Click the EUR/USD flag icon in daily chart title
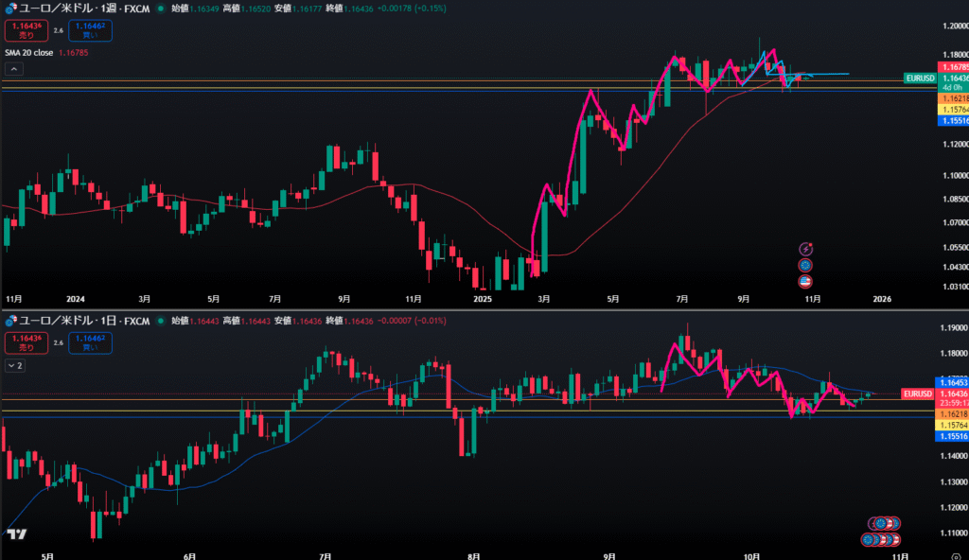Viewport: 969px width, 560px height. (10, 321)
